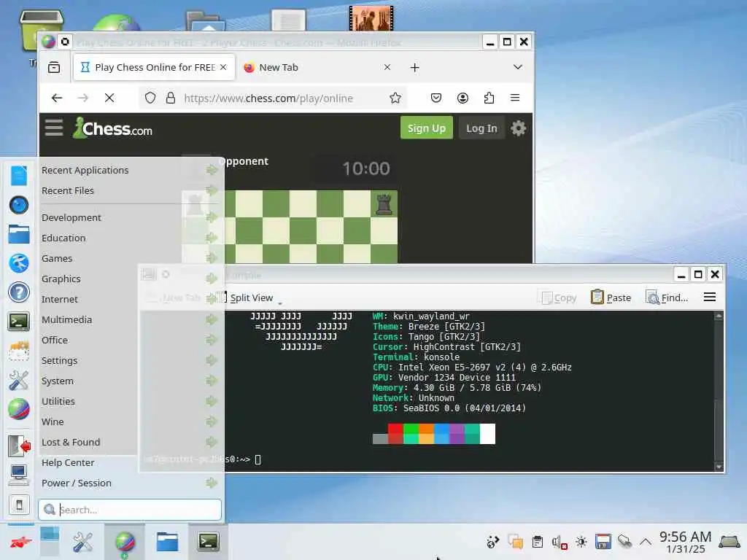Viewport: 747px width, 560px height.
Task: Open the terminal favorite in launcher sidebar
Action: (x=19, y=322)
